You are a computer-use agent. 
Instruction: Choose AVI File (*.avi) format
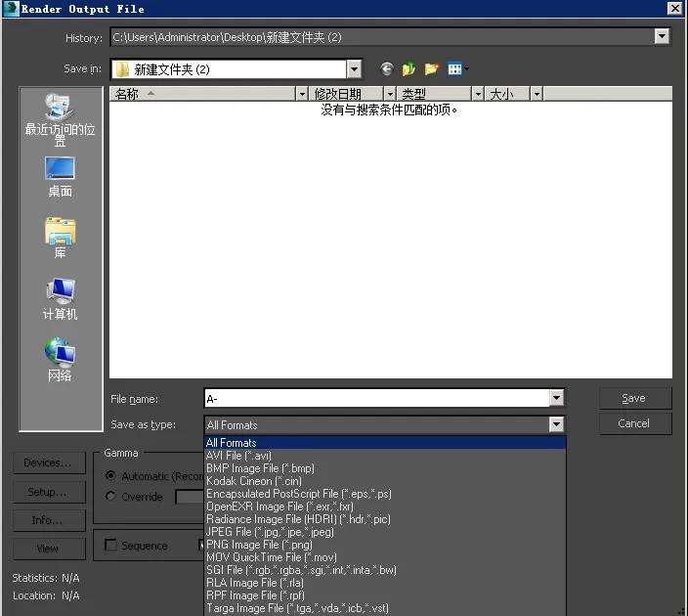coord(385,456)
